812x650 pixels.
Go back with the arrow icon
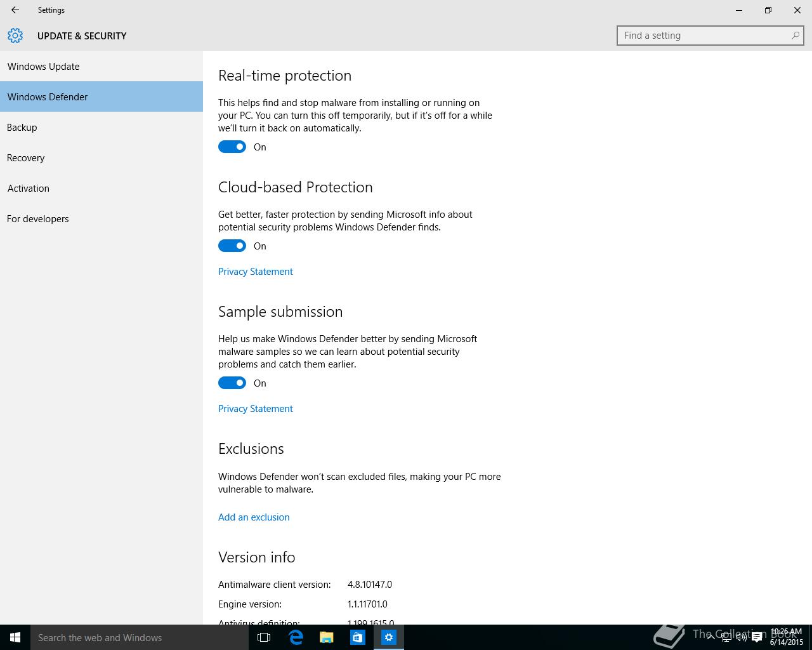(15, 10)
